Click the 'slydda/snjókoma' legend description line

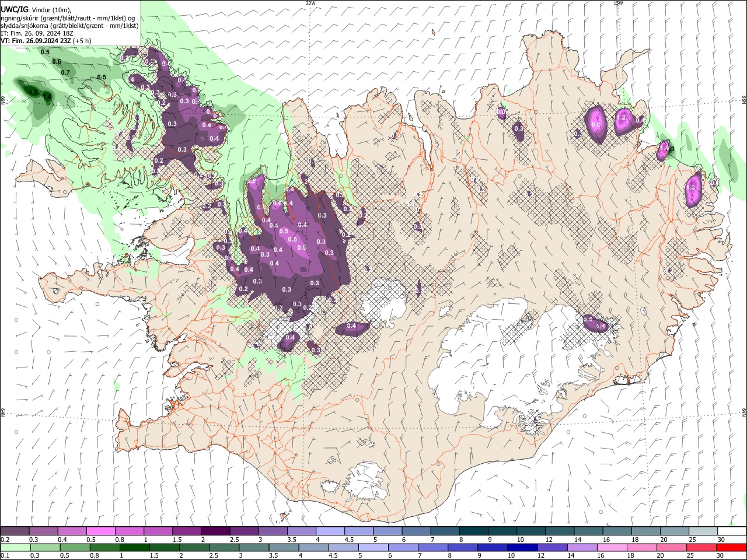(69, 26)
